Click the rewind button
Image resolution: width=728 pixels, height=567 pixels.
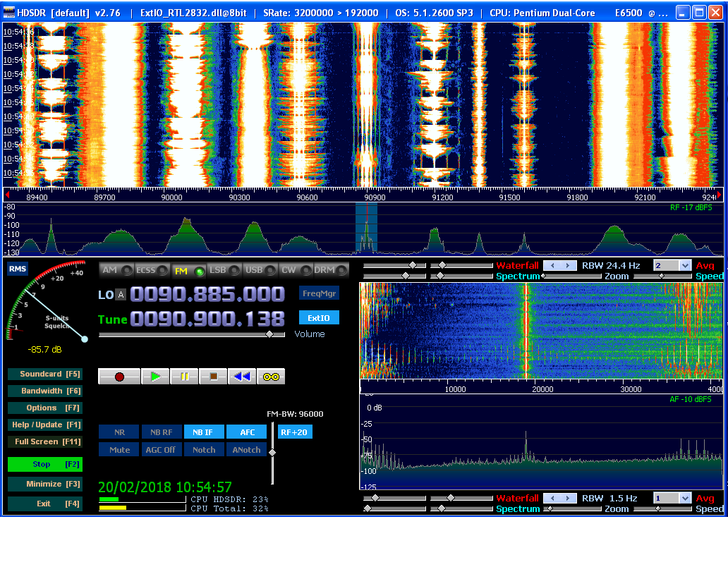(x=242, y=377)
